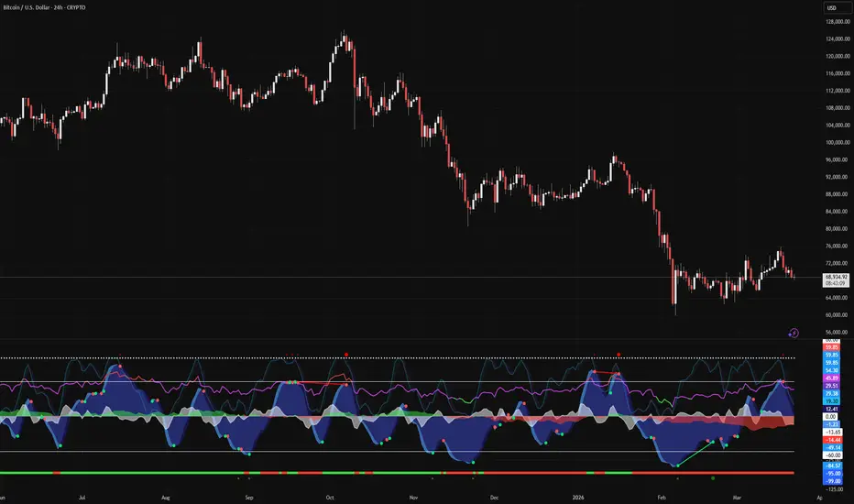Click the magenta 45.89 indicator value label
This screenshot has width=854, height=504.
coord(832,378)
